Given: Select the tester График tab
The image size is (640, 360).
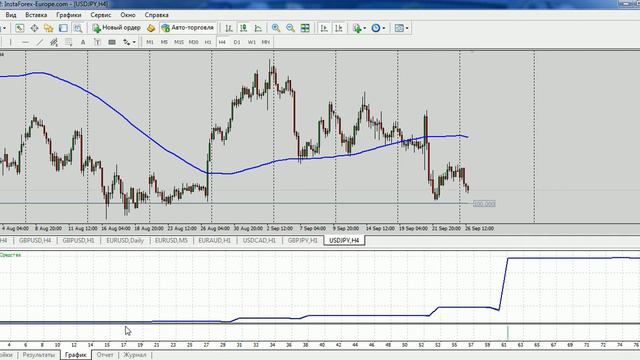Looking at the screenshot, I should click(x=76, y=355).
